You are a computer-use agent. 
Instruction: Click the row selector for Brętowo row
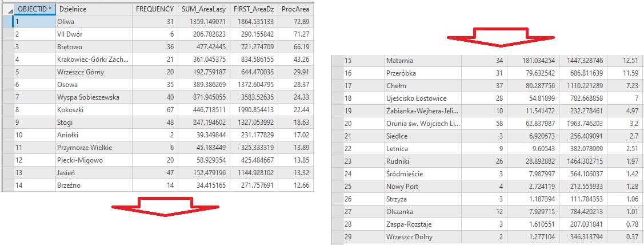6,46
